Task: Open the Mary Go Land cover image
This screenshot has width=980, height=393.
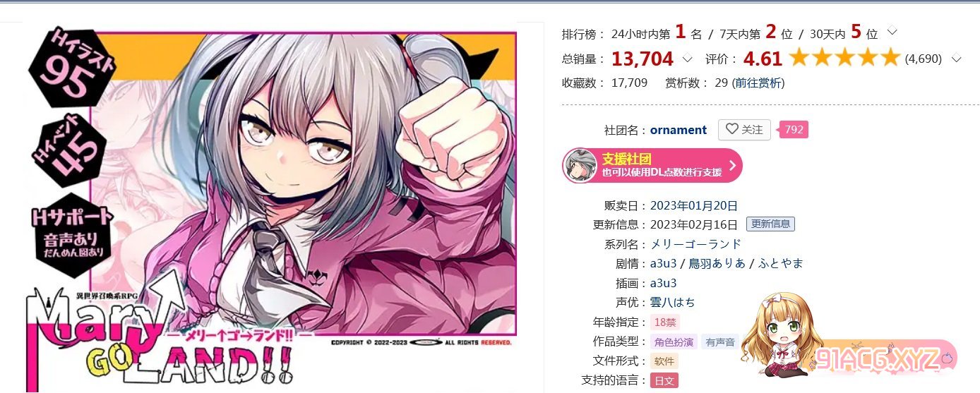Action: coord(270,205)
